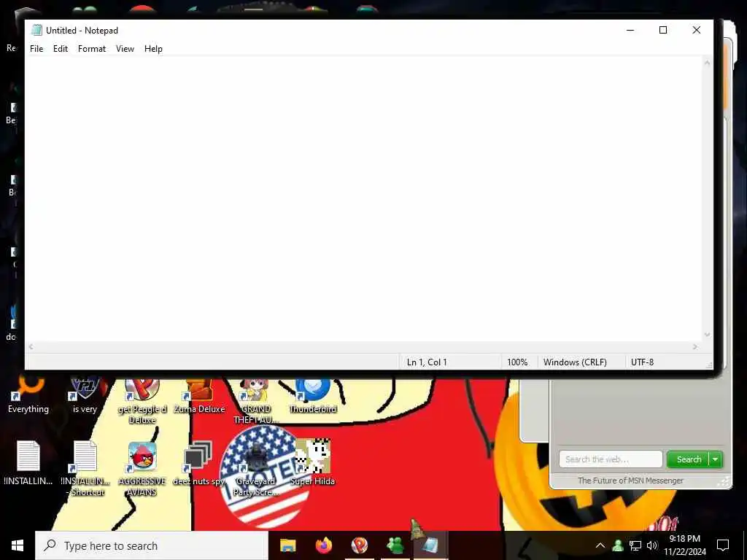Image resolution: width=747 pixels, height=560 pixels.
Task: Select the Thunderbird desktop icon
Action: pyautogui.click(x=313, y=396)
